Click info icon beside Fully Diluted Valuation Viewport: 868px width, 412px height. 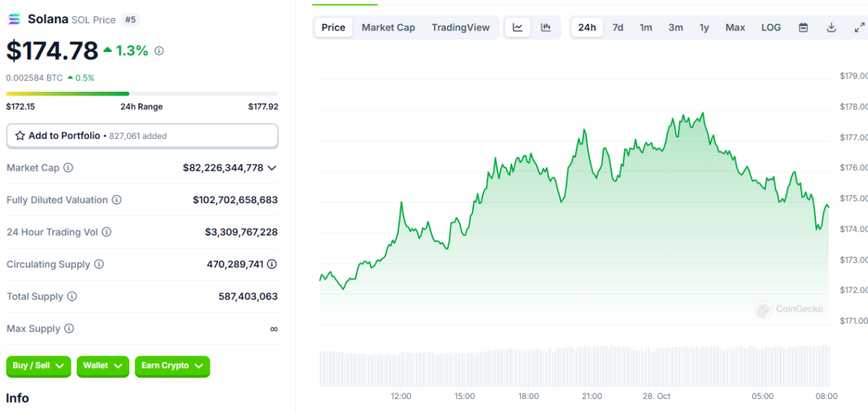pyautogui.click(x=116, y=200)
